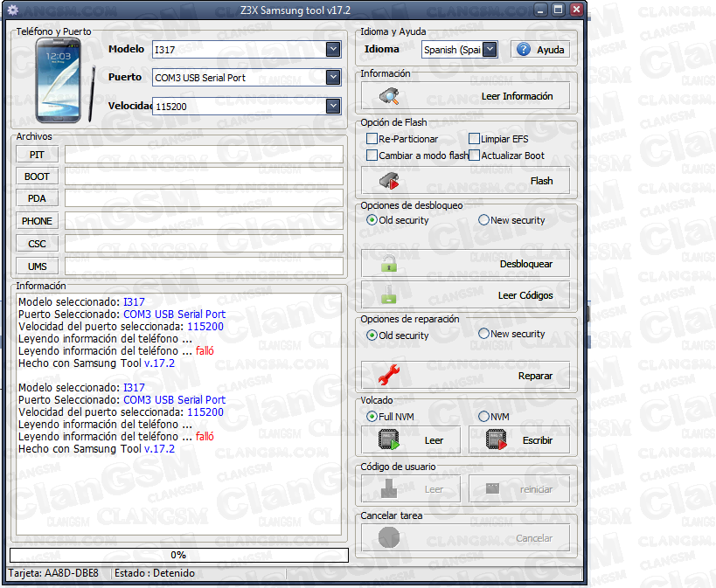Screen dimensions: 716x588
Task: Minimize the Z3X Samsung tool window
Action: pyautogui.click(x=540, y=10)
